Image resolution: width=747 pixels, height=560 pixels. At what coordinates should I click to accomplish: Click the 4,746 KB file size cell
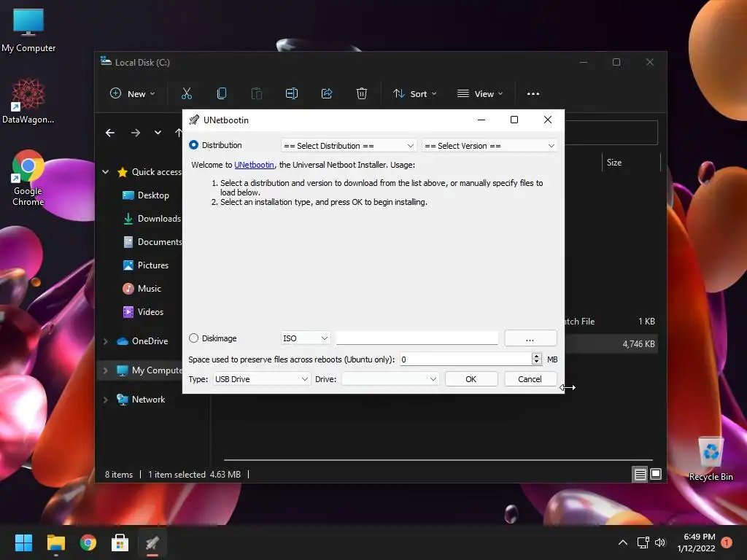click(x=638, y=344)
